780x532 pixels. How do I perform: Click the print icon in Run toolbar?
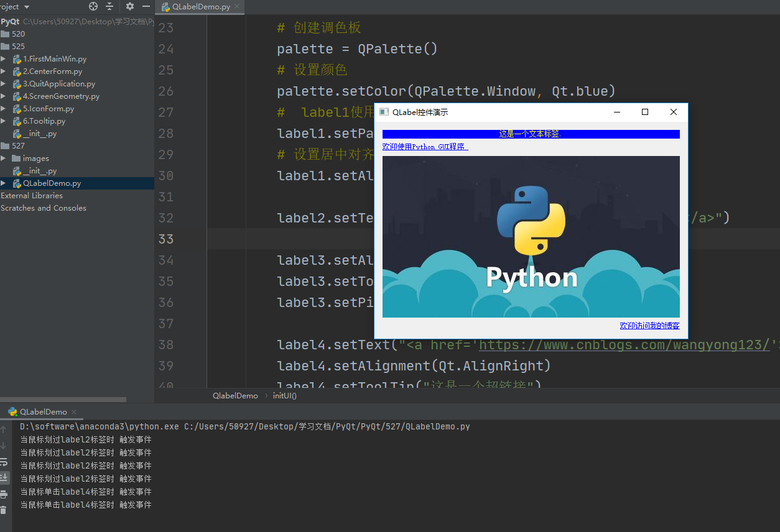pyautogui.click(x=4, y=494)
